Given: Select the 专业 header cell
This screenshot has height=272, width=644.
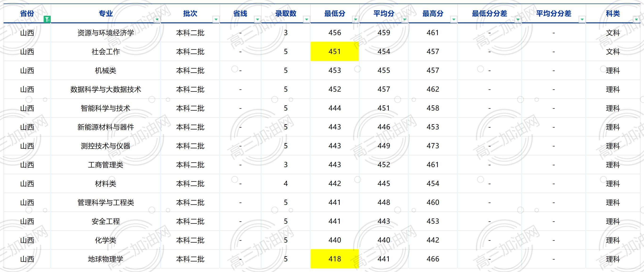Looking at the screenshot, I should click(105, 13).
